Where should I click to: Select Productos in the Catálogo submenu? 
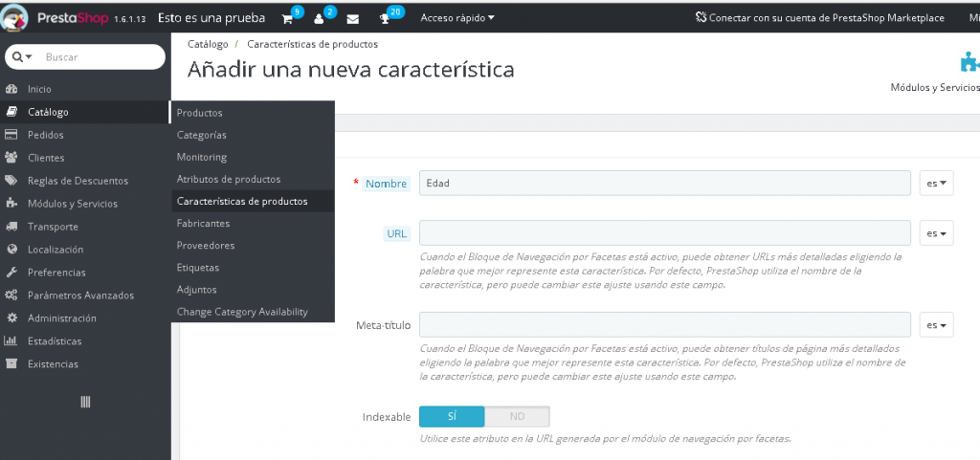(x=200, y=113)
